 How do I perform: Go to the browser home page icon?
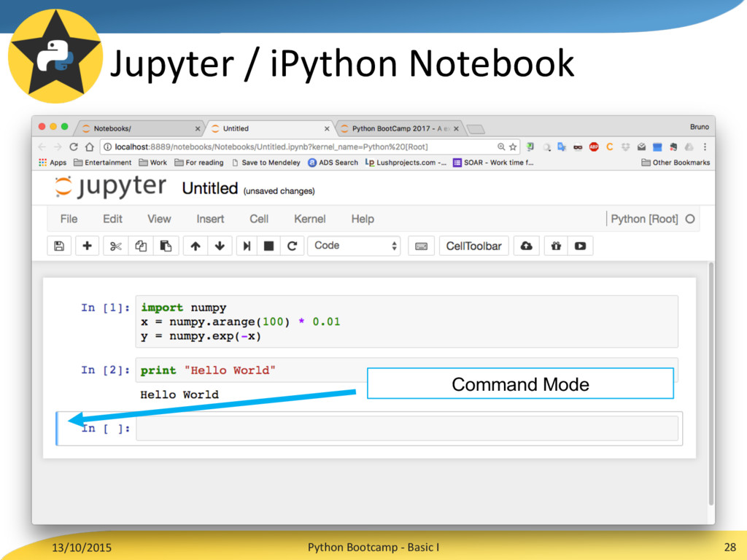point(90,147)
